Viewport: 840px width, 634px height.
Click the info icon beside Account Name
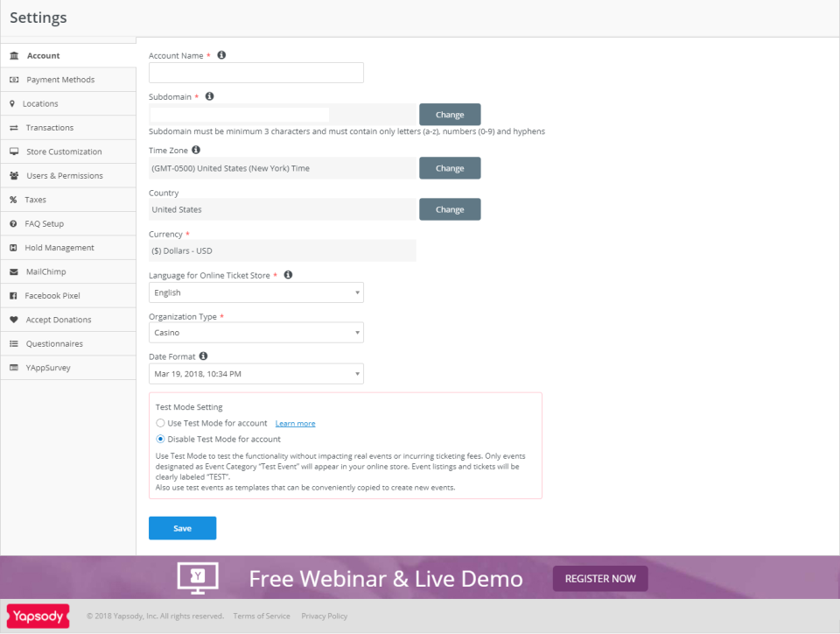pyautogui.click(x=220, y=54)
